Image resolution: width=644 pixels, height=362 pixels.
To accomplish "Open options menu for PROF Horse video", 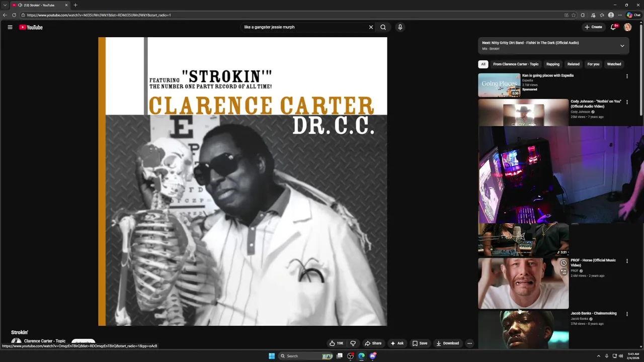I will point(627,261).
